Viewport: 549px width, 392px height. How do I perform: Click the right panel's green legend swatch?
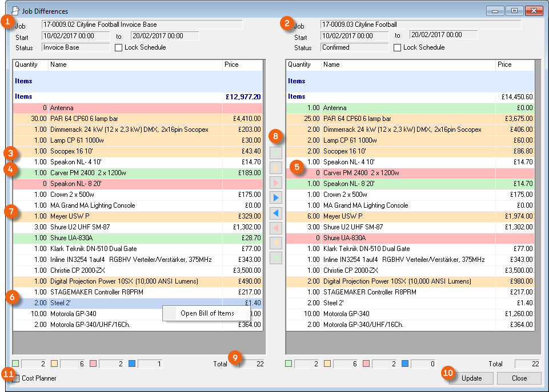pyautogui.click(x=288, y=363)
